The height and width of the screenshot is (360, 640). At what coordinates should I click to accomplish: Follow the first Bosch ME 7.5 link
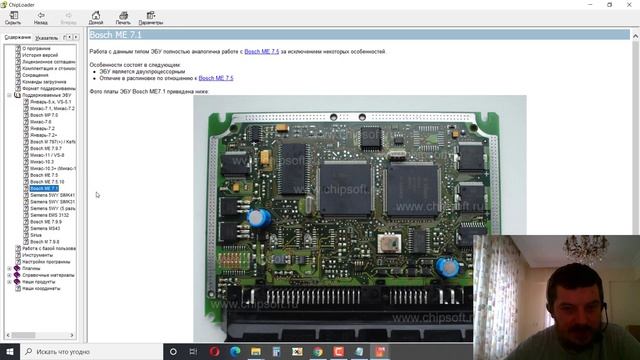point(262,51)
